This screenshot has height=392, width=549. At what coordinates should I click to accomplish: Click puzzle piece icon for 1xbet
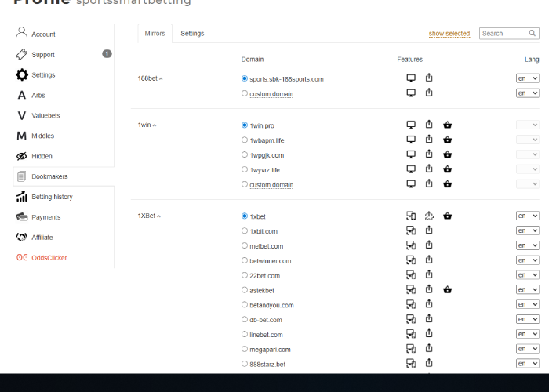coord(429,216)
